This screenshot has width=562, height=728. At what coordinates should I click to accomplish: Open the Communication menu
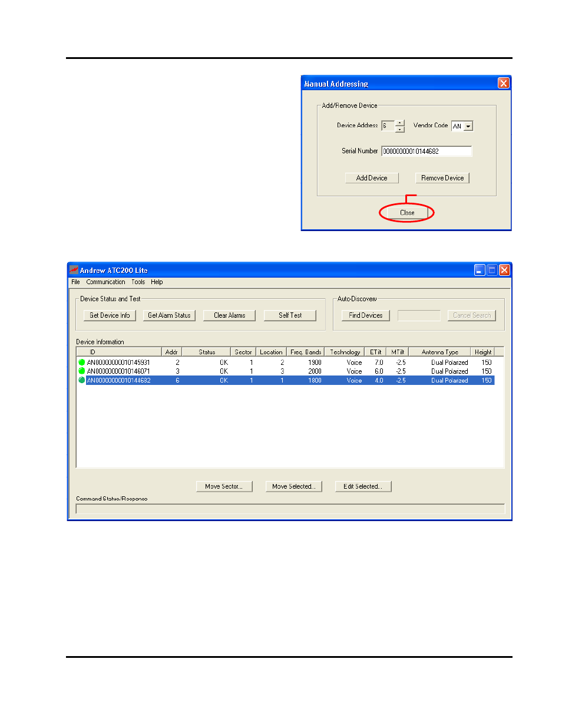[x=105, y=282]
